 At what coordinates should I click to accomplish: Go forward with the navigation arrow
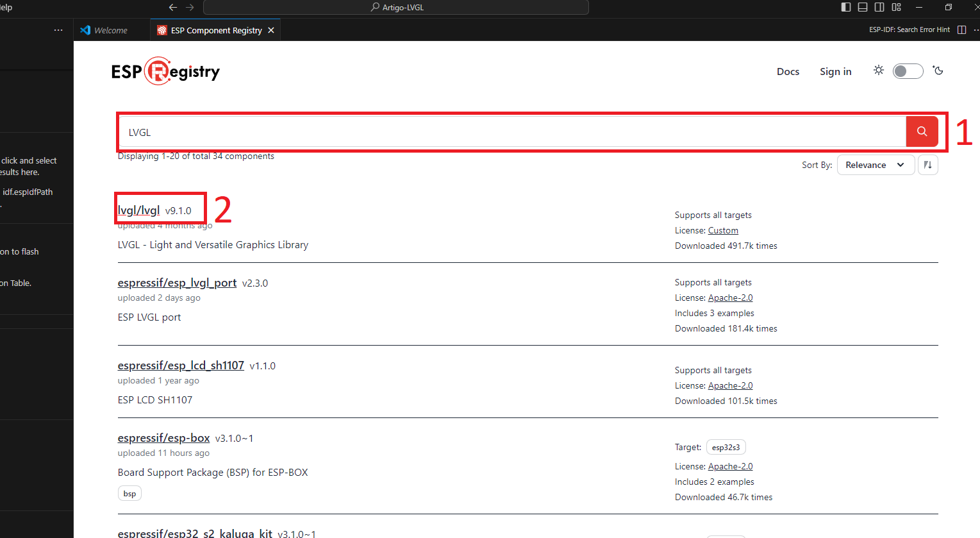tap(190, 7)
